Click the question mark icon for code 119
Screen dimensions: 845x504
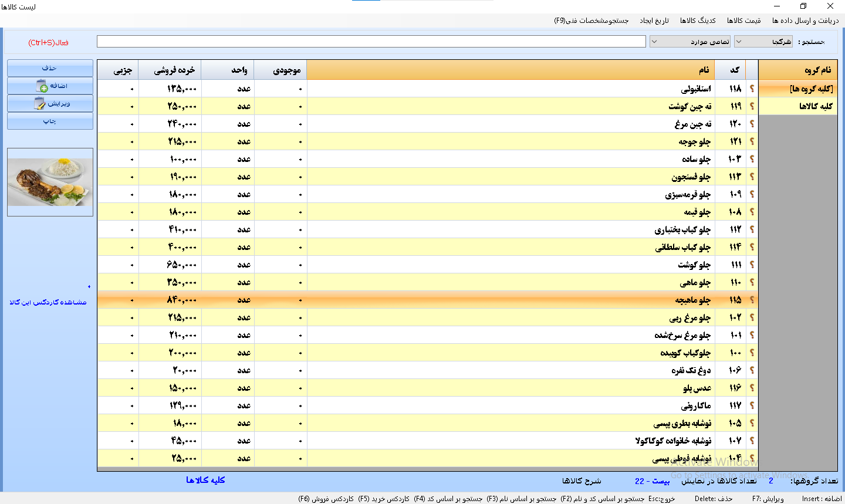pos(752,106)
